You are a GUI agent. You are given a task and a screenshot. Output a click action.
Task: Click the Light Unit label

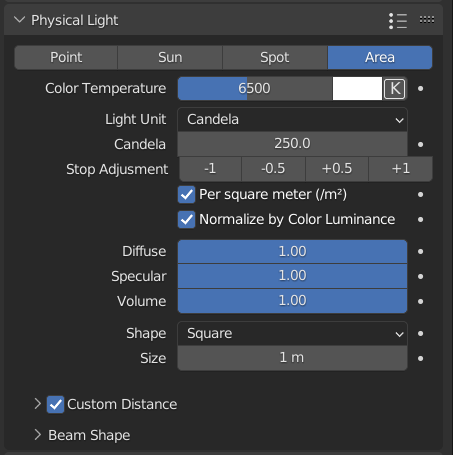click(x=135, y=120)
